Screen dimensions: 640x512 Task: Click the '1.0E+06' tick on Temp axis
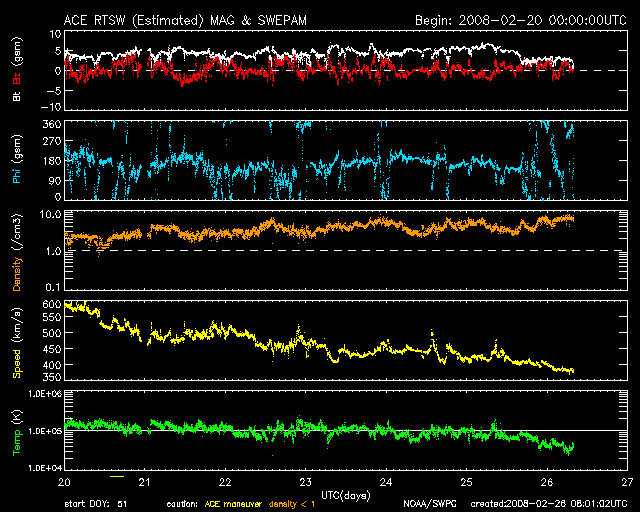tap(45, 394)
